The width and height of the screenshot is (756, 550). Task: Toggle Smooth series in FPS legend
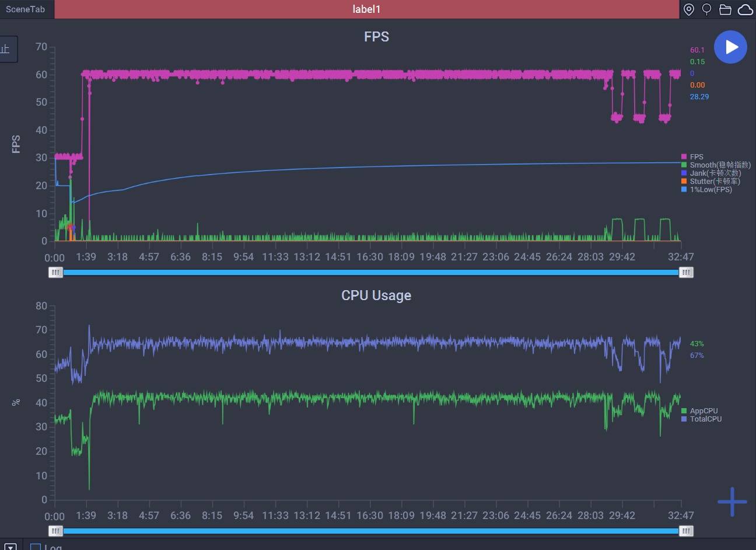point(715,165)
